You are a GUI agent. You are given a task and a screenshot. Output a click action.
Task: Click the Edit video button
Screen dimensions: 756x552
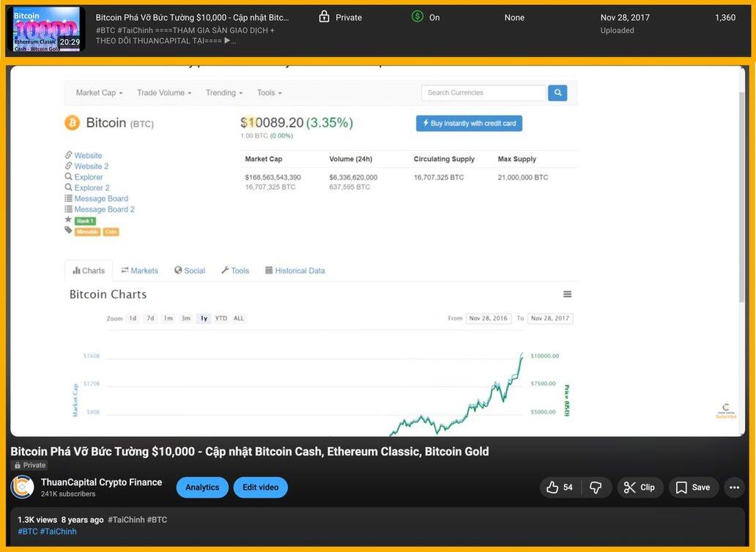[260, 488]
